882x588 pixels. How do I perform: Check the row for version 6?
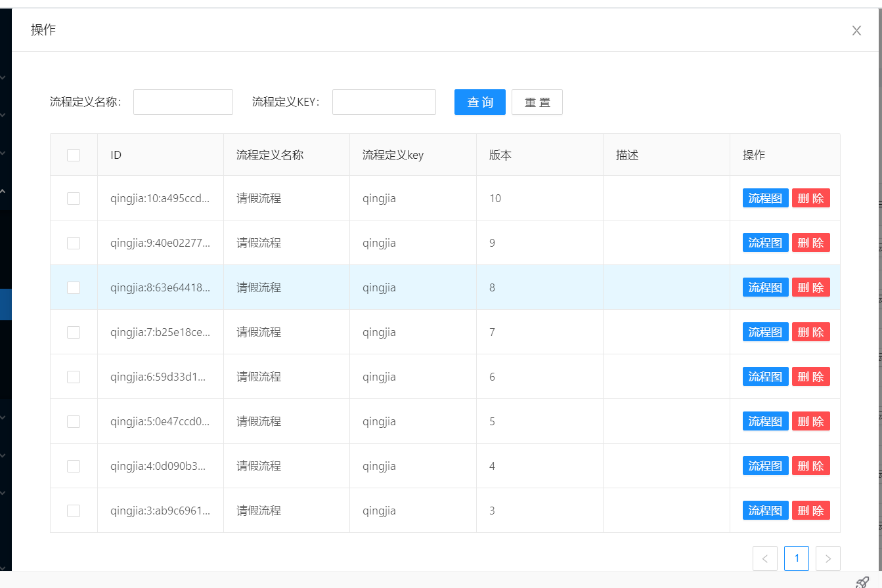74,377
